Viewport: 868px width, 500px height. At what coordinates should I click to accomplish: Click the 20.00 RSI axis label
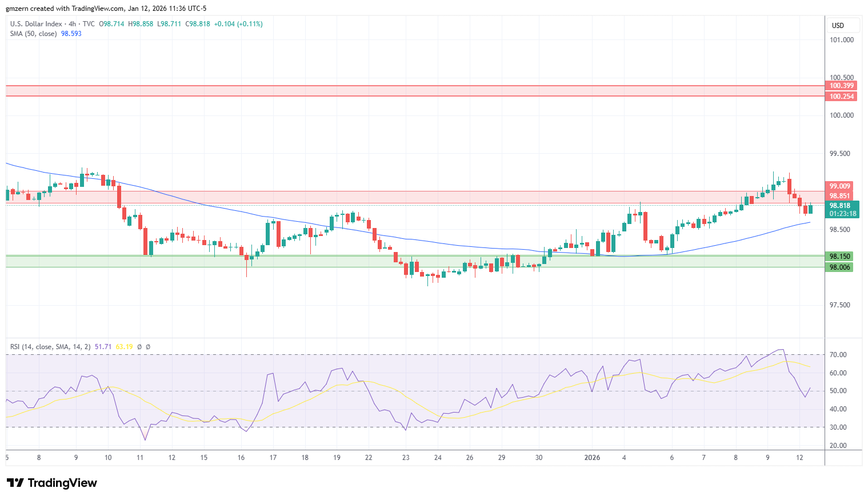pos(838,446)
